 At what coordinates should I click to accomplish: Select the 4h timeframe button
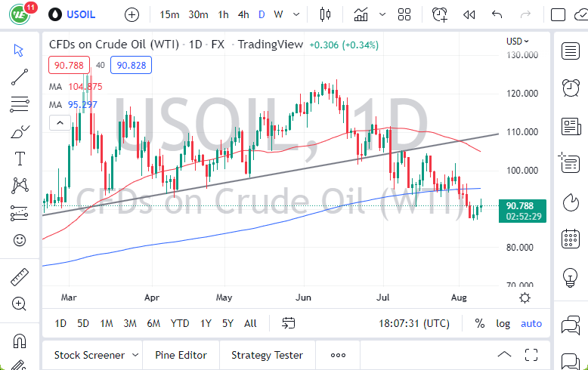coord(243,14)
